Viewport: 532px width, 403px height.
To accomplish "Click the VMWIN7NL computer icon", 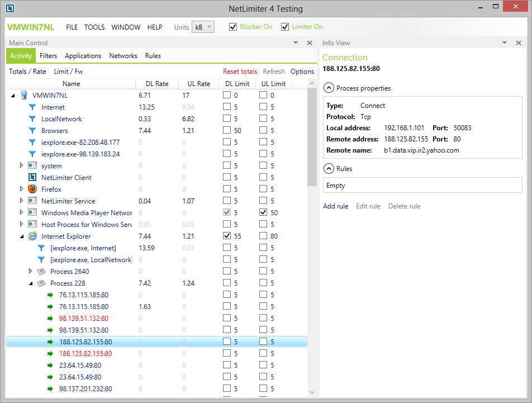I will [23, 95].
